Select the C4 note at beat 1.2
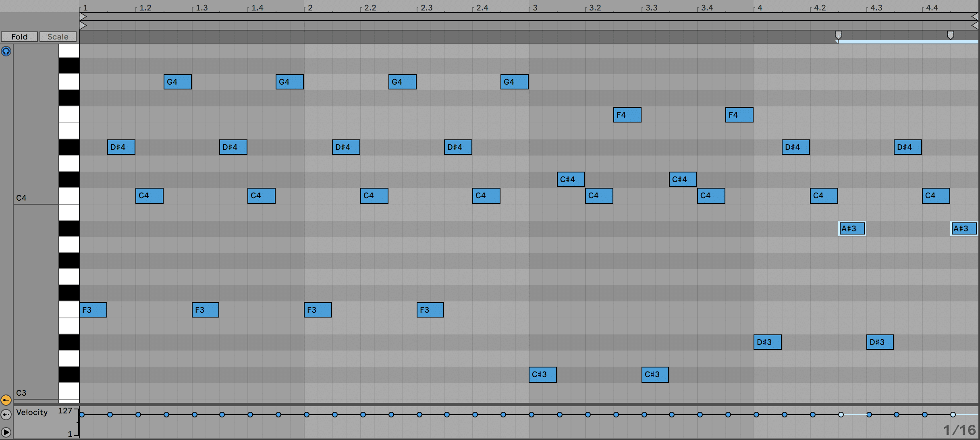 pyautogui.click(x=149, y=196)
